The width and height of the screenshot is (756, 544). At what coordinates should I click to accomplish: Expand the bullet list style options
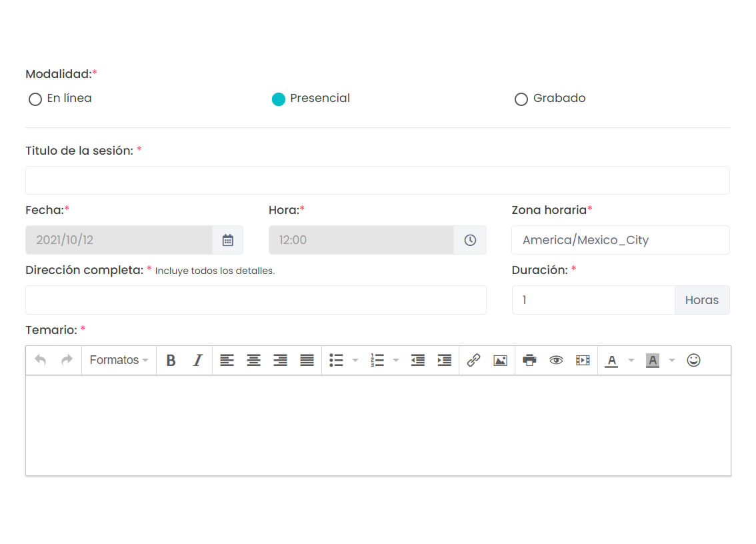tap(355, 361)
